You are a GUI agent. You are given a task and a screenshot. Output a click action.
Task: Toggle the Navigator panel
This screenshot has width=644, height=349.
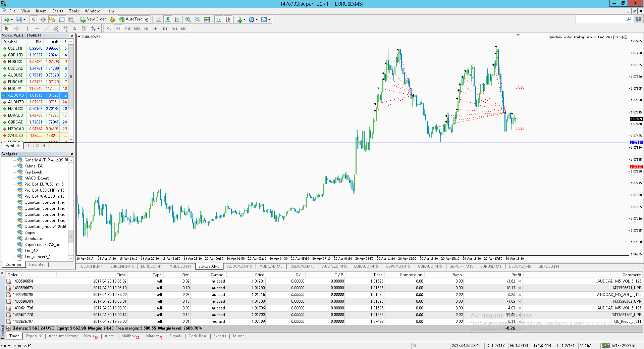pos(52,19)
